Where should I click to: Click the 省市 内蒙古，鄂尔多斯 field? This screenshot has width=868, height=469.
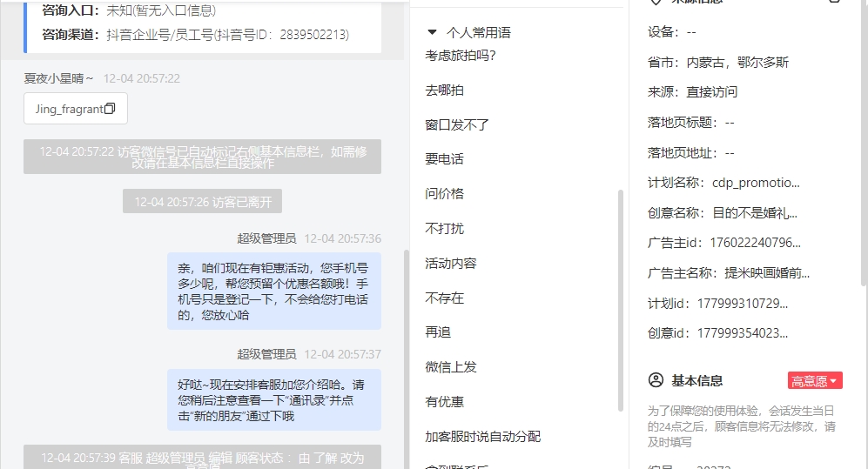click(x=718, y=63)
